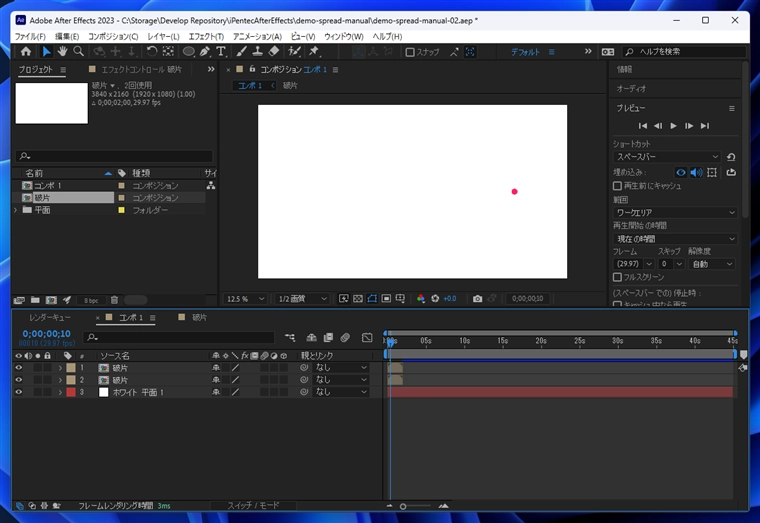Click the reset shortcut icon in Preview panel
The width and height of the screenshot is (760, 523).
tap(731, 157)
